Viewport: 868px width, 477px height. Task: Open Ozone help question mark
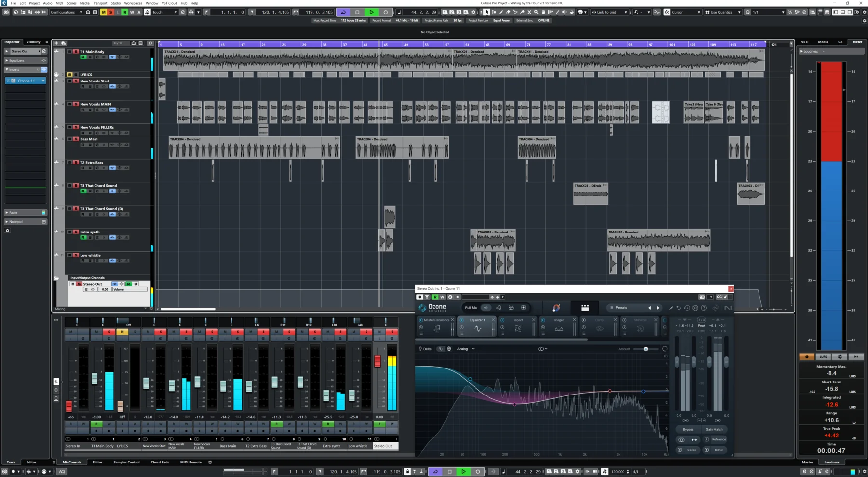(704, 308)
